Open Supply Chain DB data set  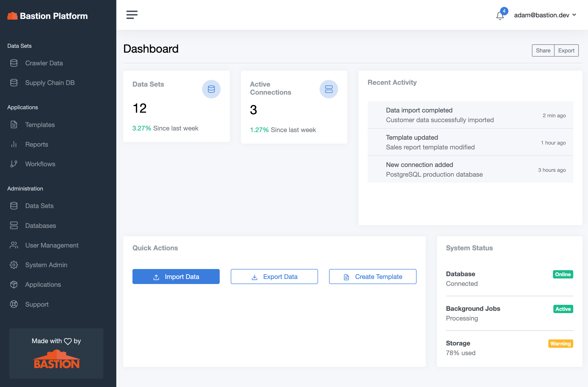click(50, 83)
